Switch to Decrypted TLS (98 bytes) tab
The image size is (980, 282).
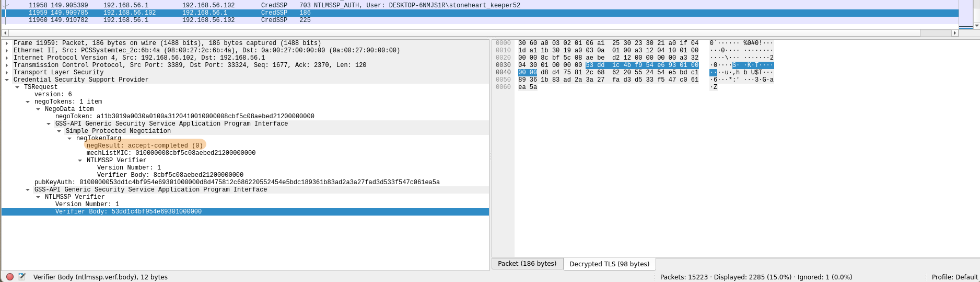tap(609, 264)
